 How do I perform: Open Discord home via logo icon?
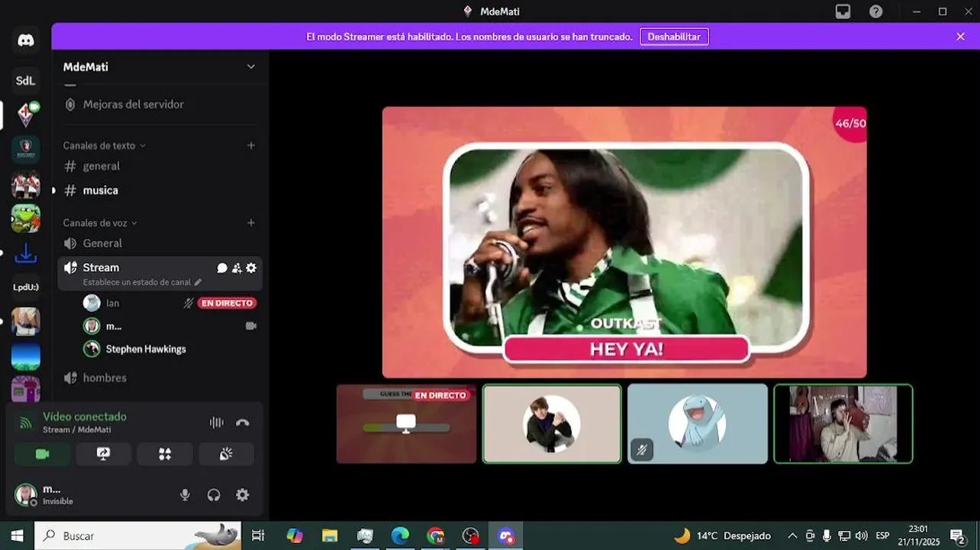26,40
